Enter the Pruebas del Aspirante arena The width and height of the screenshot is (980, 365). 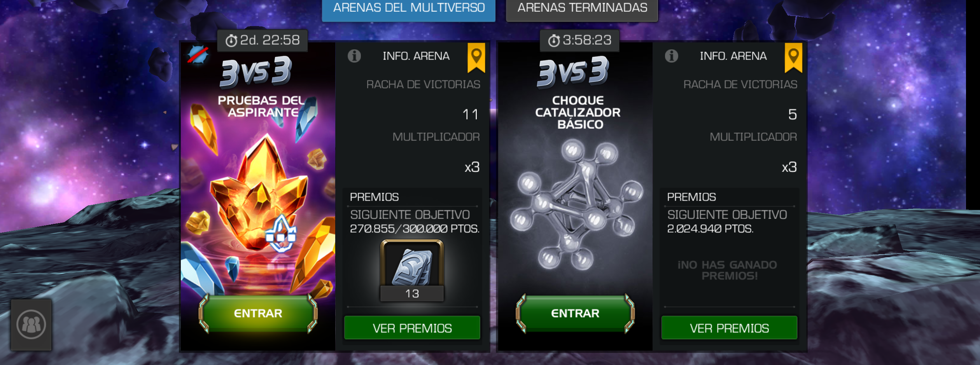click(258, 313)
